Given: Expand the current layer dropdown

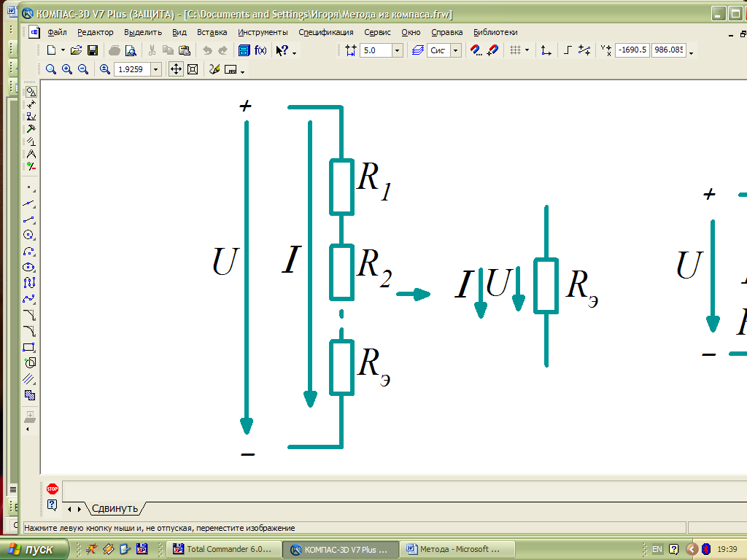Looking at the screenshot, I should tap(456, 50).
